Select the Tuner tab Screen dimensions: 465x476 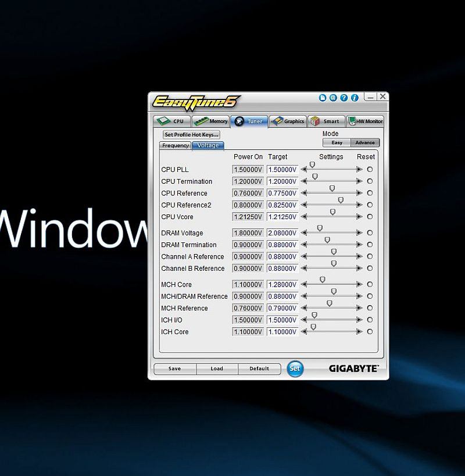(x=249, y=121)
